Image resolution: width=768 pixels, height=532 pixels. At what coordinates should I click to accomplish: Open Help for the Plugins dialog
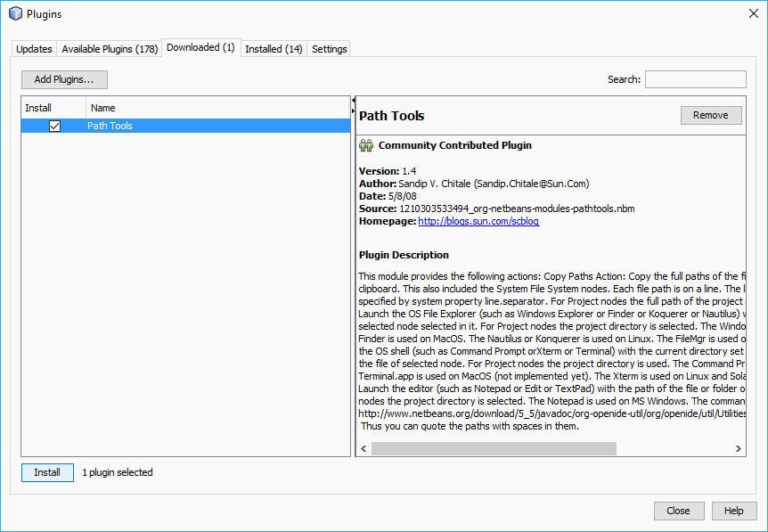(x=733, y=511)
